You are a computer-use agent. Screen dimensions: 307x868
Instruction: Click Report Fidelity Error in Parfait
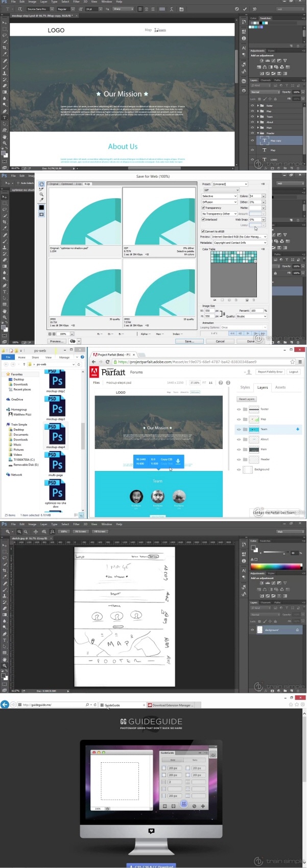270,372
